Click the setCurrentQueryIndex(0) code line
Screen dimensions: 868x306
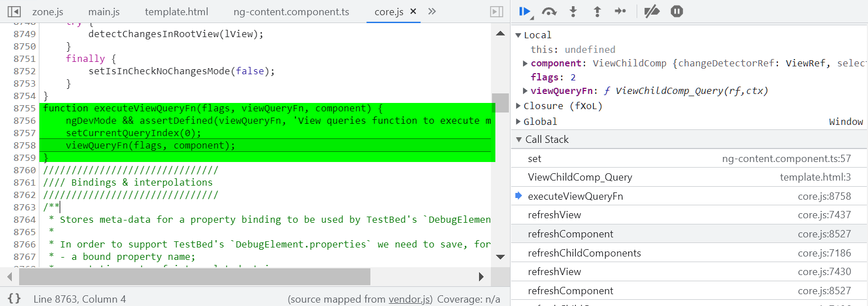point(133,133)
